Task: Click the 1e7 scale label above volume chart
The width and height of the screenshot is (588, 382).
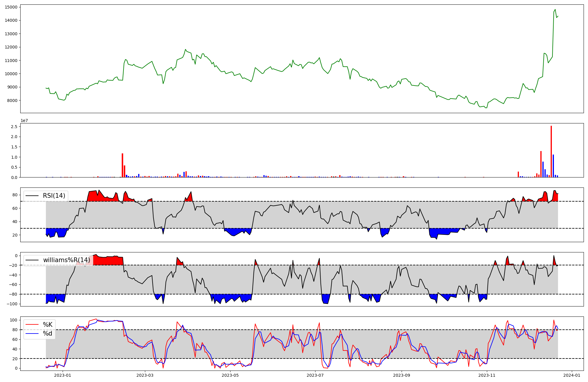Action: coord(24,120)
